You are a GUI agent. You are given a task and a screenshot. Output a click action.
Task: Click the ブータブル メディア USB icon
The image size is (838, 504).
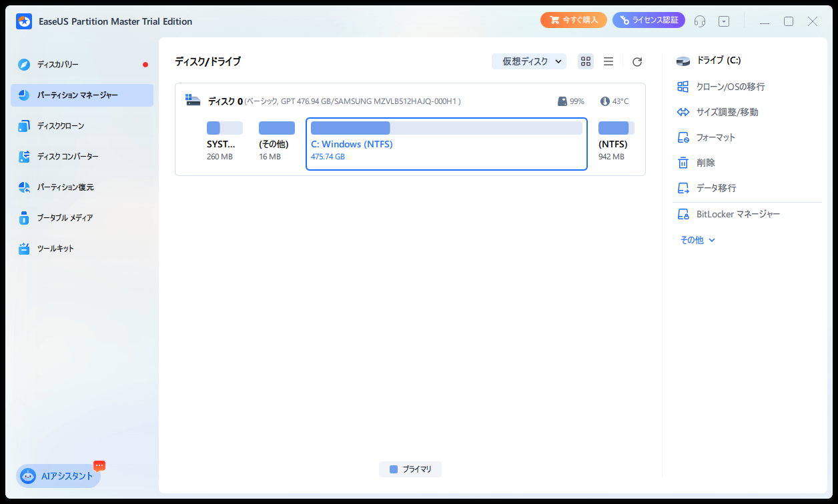click(24, 218)
